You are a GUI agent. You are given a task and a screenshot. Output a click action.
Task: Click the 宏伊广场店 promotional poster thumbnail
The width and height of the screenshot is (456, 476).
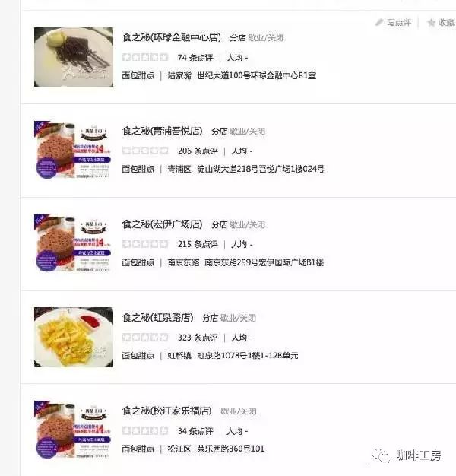coord(72,243)
